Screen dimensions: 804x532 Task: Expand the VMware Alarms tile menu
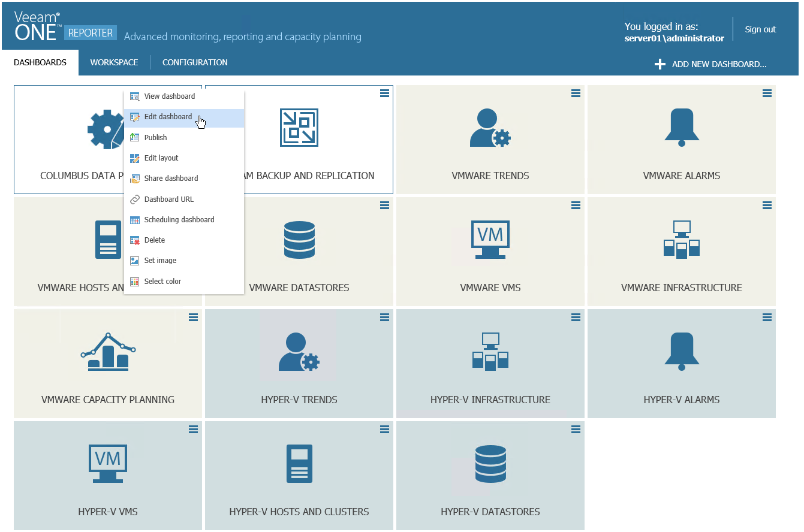[x=767, y=93]
